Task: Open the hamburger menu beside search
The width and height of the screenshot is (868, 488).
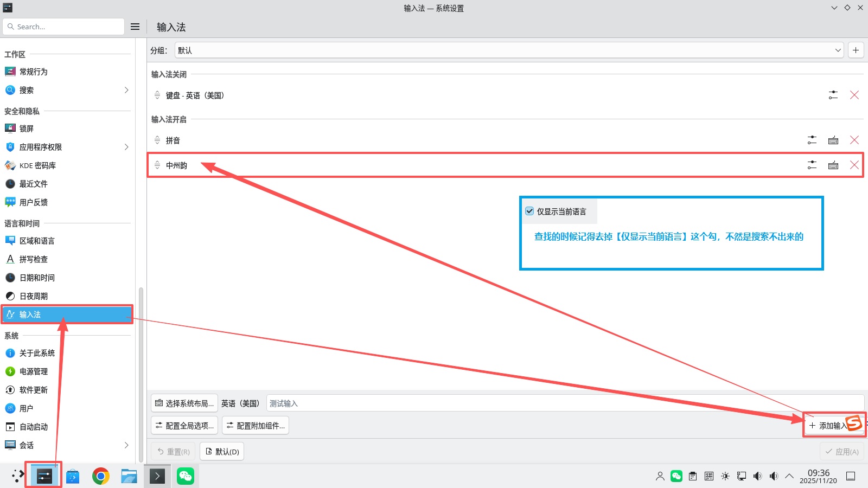Action: coord(135,27)
